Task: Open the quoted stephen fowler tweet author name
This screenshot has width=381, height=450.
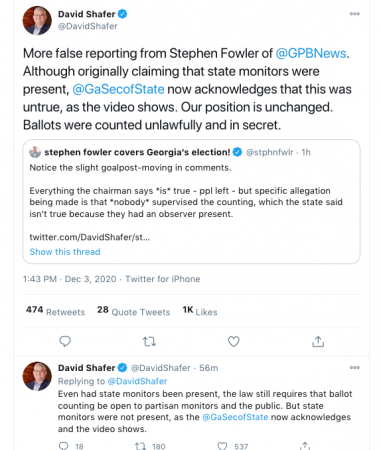Action: pyautogui.click(x=137, y=152)
